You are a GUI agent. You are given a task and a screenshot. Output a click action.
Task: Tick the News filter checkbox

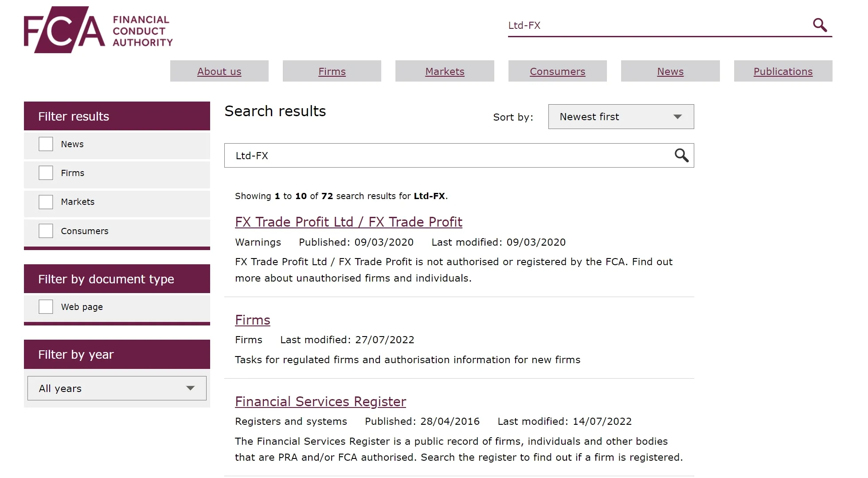(x=46, y=144)
